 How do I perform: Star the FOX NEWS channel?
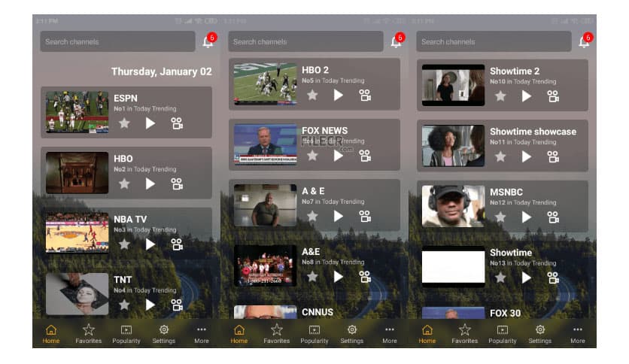312,156
